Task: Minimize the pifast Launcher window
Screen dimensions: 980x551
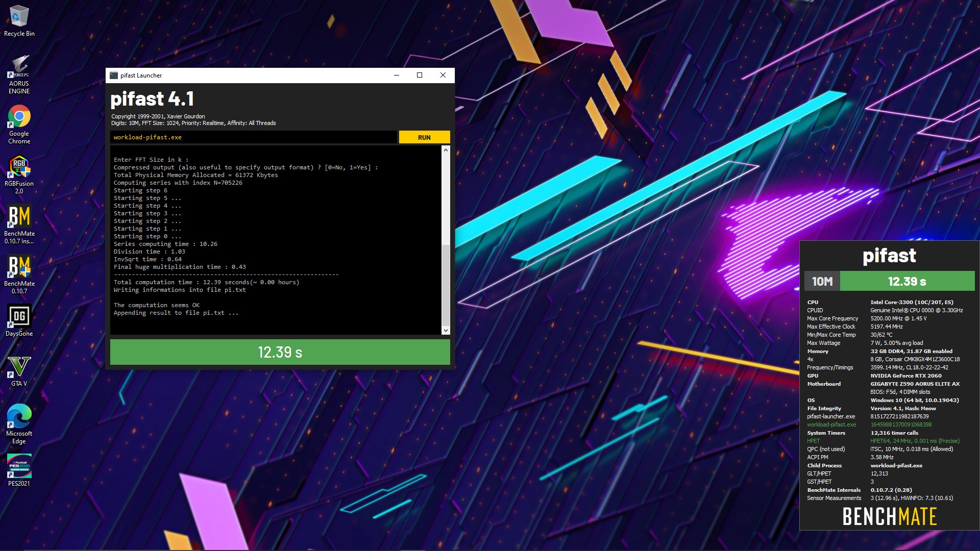Action: click(396, 75)
